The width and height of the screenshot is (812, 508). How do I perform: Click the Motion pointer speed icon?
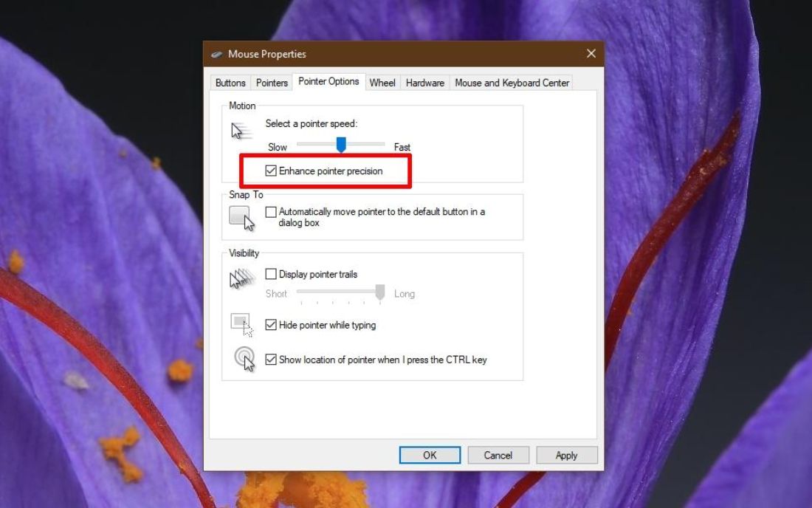(241, 131)
